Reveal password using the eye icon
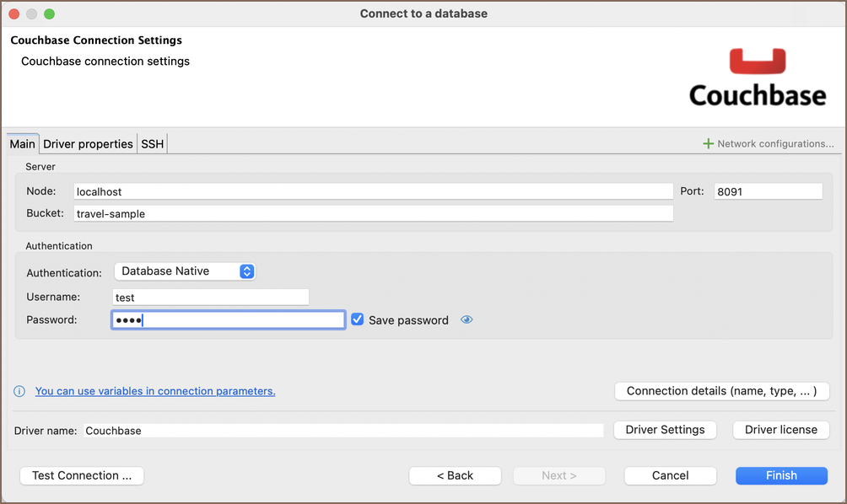Screen dimensions: 847x504 click(467, 320)
